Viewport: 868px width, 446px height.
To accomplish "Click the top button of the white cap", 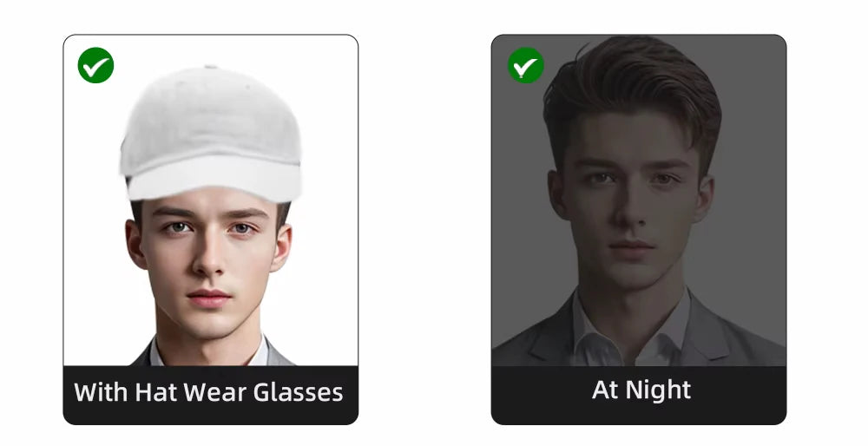I will click(x=211, y=67).
